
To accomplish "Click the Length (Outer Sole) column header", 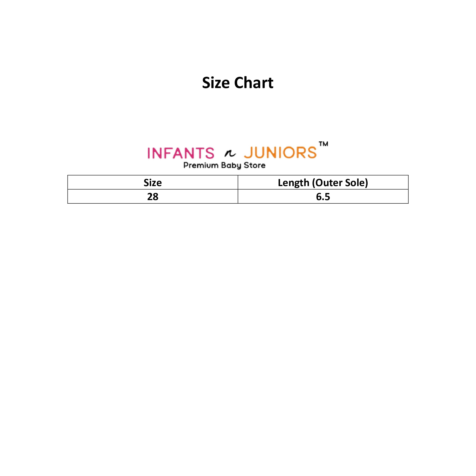I will pos(323,183).
